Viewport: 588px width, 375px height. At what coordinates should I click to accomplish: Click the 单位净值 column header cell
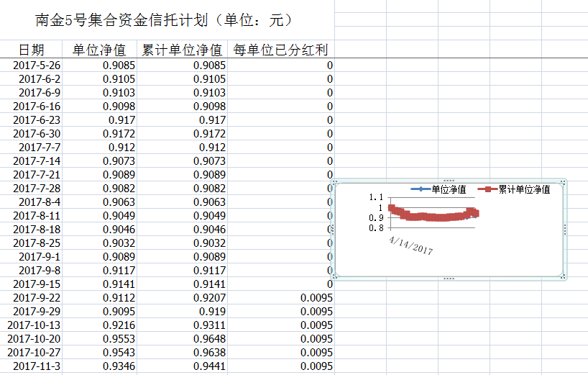(99, 50)
